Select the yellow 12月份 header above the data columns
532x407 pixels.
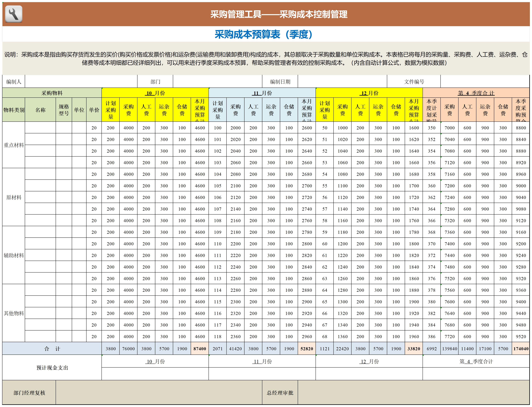tap(369, 93)
